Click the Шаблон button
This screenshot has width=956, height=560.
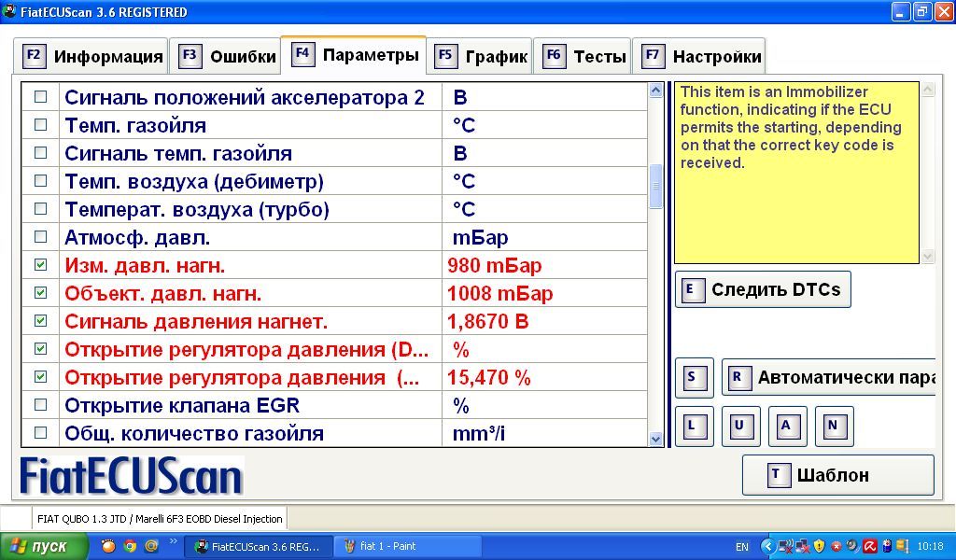coord(837,475)
